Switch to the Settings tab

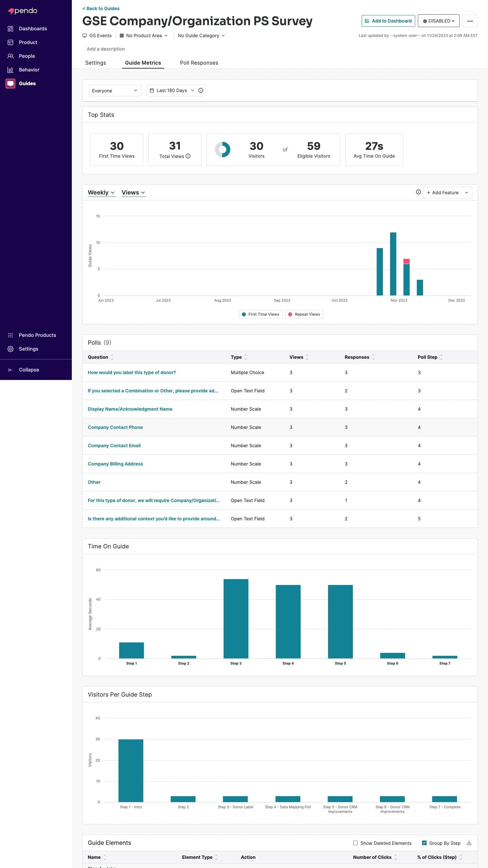click(x=95, y=63)
